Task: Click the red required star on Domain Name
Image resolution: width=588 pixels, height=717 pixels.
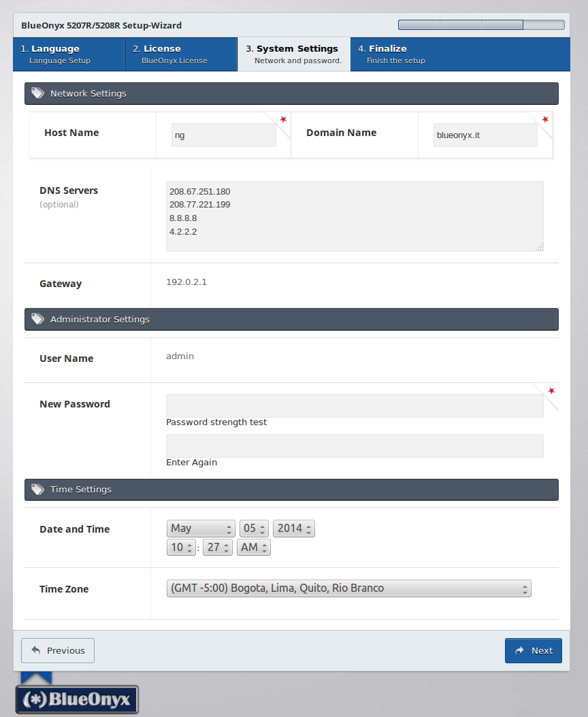Action: pos(545,119)
